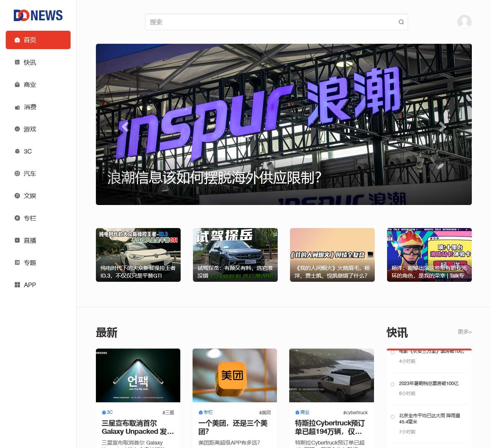
Task: Open the 快讯 sidebar menu item
Action: tap(38, 62)
